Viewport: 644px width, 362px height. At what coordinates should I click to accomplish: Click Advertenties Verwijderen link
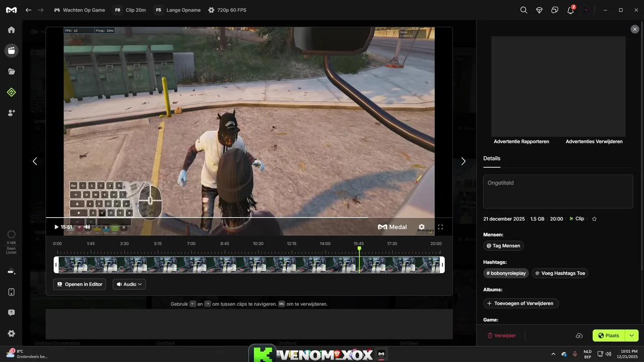pyautogui.click(x=594, y=142)
